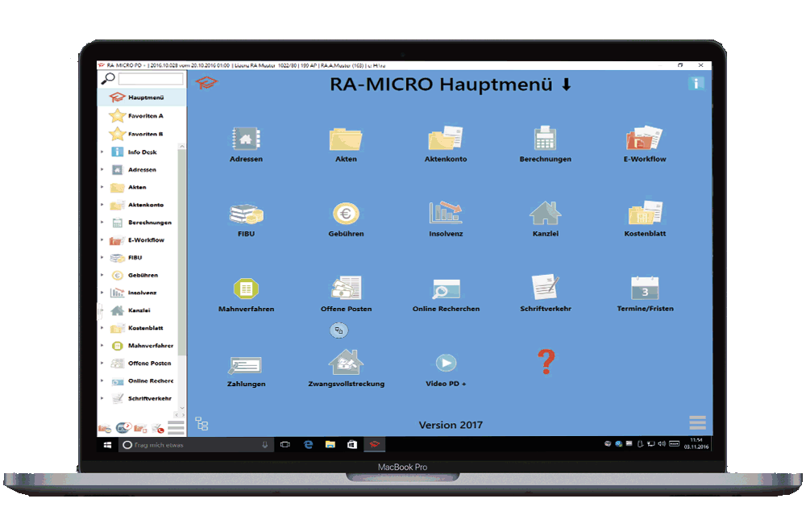
Task: Open Favoriten A in the sidebar
Action: click(x=142, y=115)
